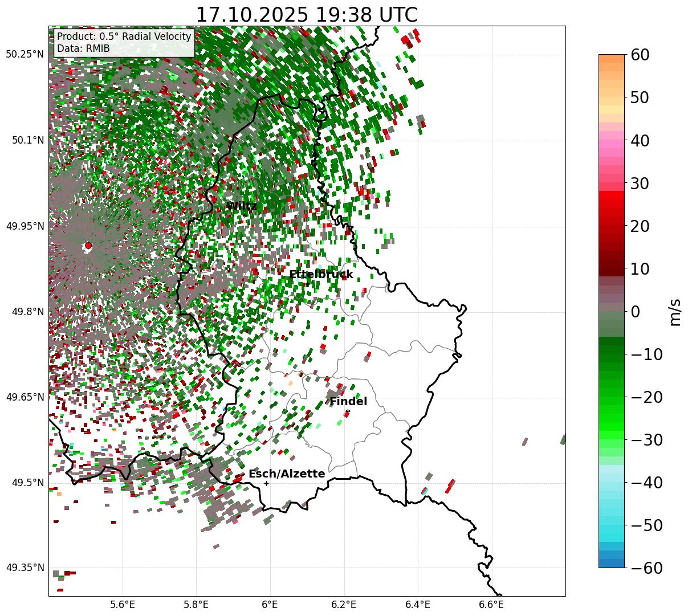Click the 50.1°N latitude tick label
The image size is (688, 616).
click(27, 140)
